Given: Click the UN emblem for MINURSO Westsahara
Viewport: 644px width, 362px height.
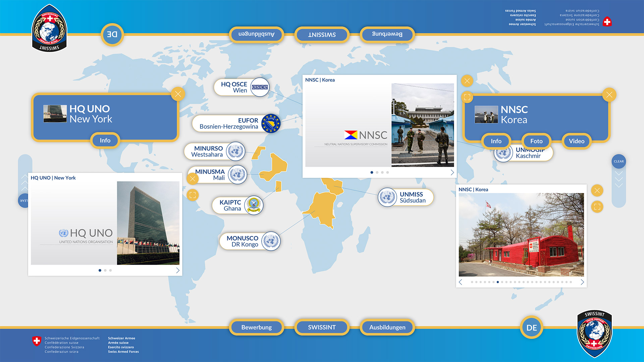Looking at the screenshot, I should coord(235,151).
